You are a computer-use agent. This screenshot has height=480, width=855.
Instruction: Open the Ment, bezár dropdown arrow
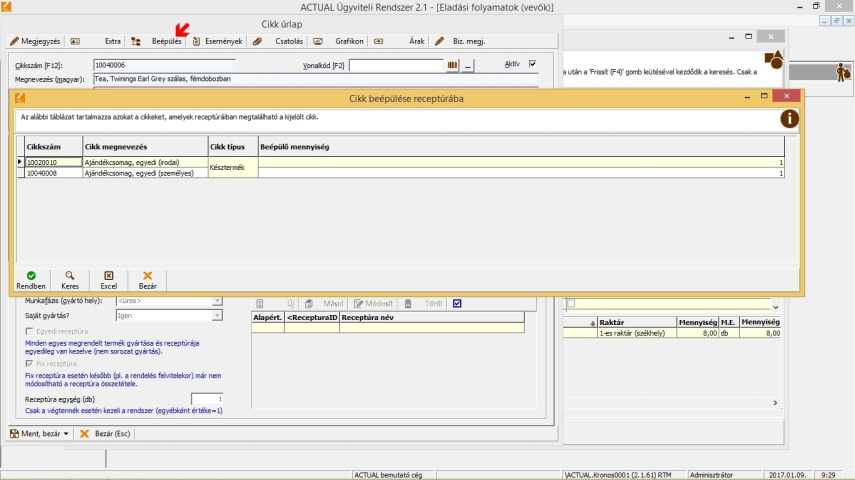click(x=66, y=434)
